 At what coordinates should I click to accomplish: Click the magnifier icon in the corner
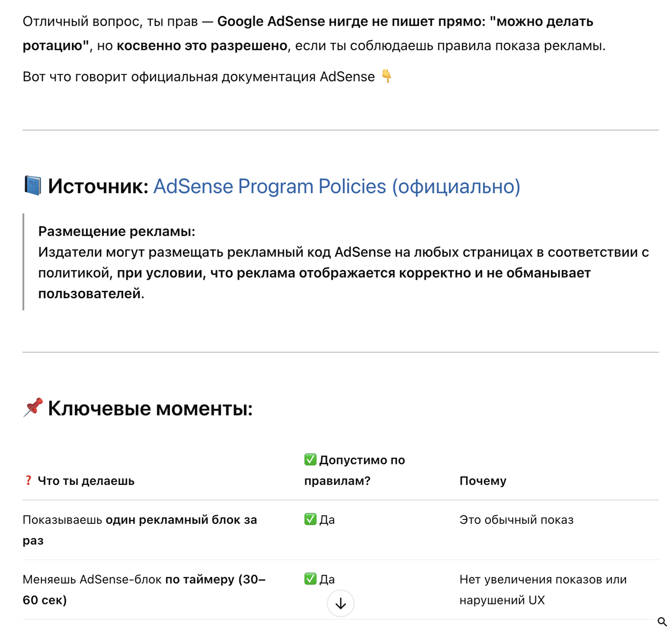point(662,621)
